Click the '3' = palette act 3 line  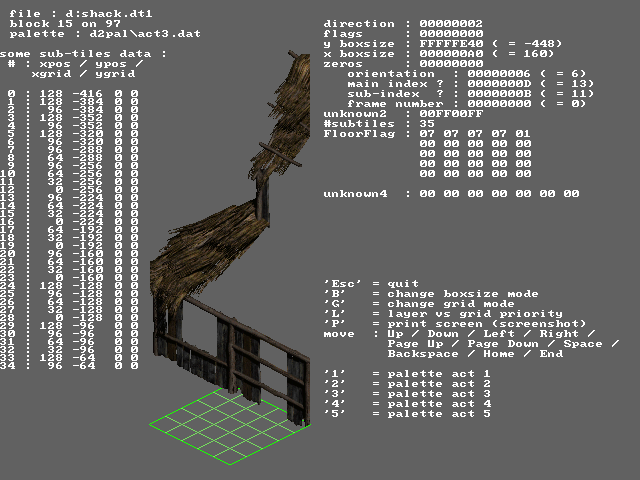407,394
